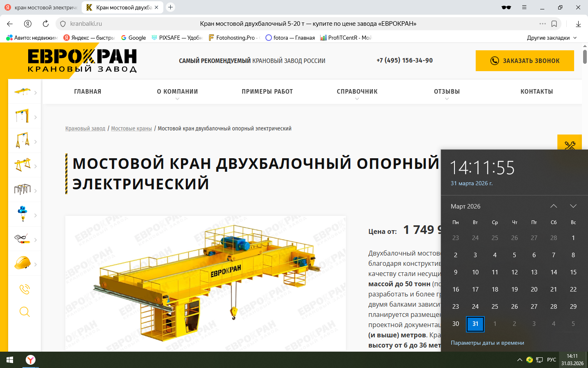Follow the Мостовые краны breadcrumb link

pyautogui.click(x=131, y=128)
